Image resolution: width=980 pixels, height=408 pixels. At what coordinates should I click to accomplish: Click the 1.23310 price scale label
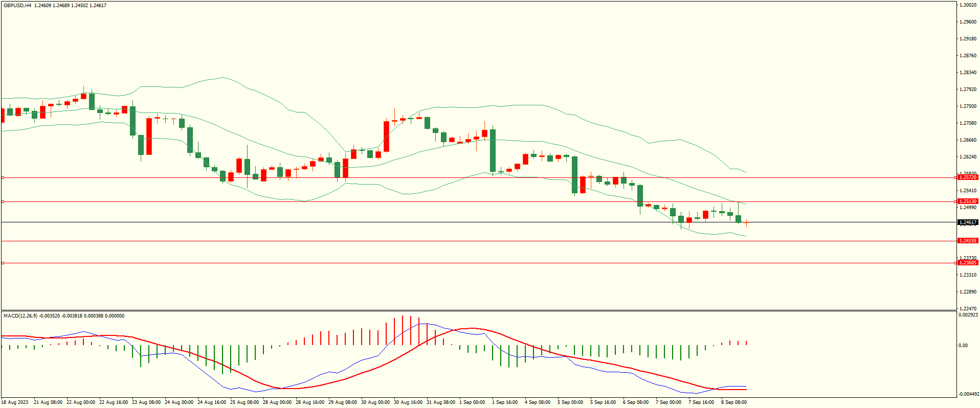[968, 275]
